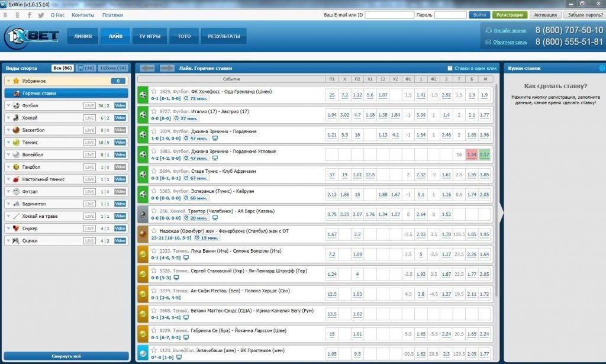
Task: Open video for Теннис category
Action: [x=120, y=143]
